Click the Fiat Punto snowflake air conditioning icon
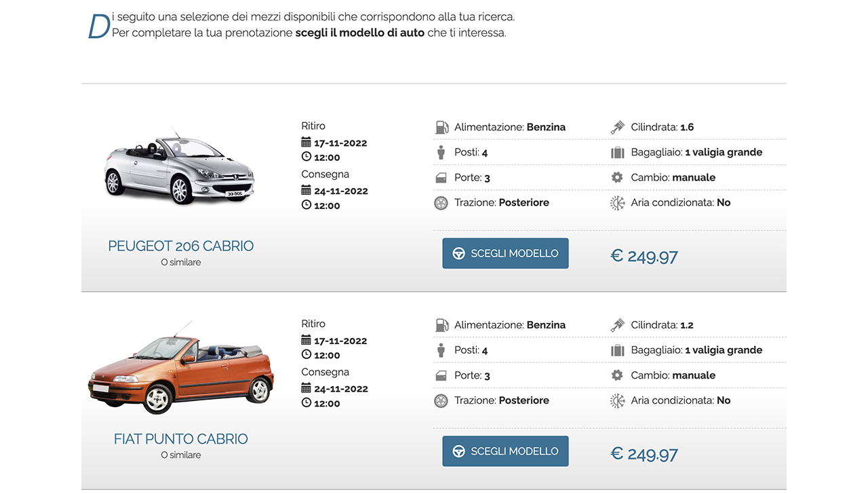868x494 pixels. (x=617, y=400)
